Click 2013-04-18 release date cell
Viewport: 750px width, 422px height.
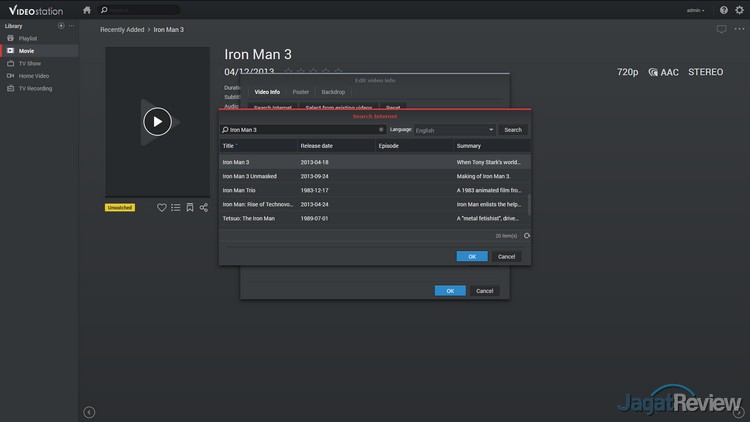click(x=314, y=162)
